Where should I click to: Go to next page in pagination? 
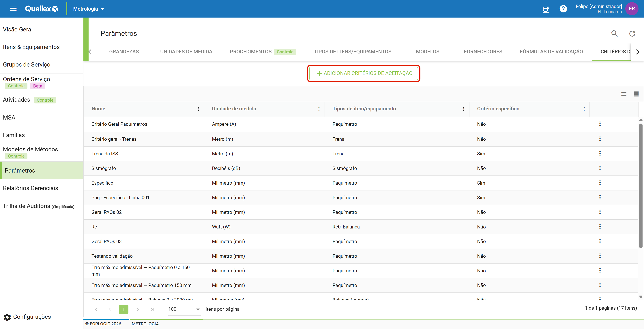[138, 309]
